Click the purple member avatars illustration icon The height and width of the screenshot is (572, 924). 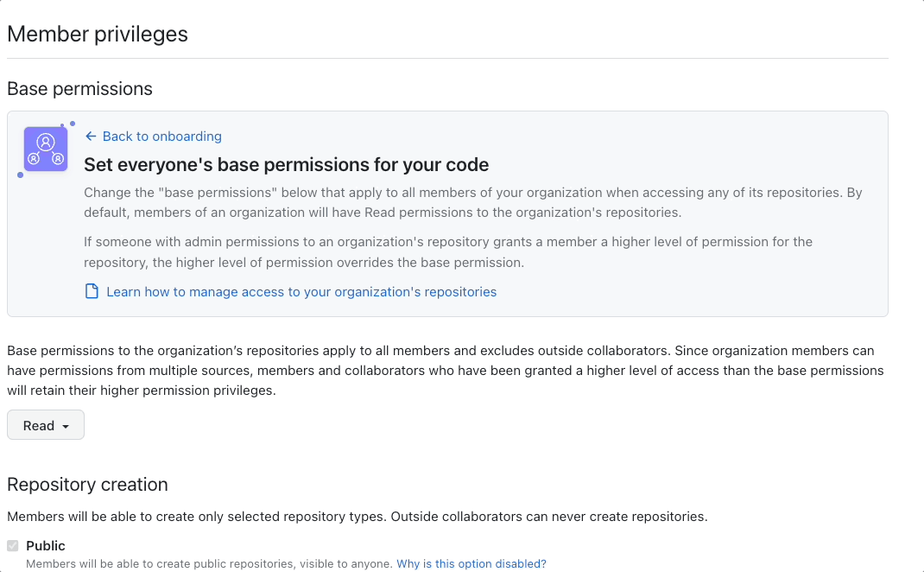tap(45, 149)
